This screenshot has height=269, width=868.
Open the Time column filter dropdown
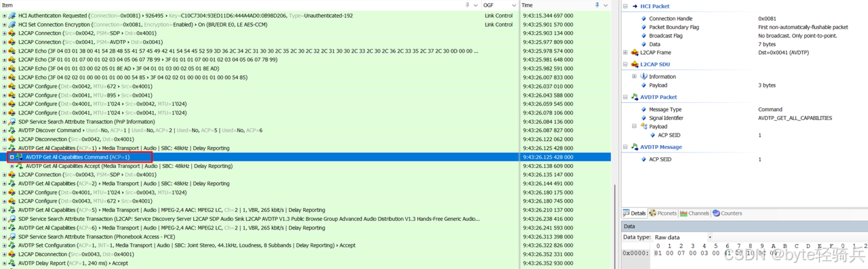(605, 5)
